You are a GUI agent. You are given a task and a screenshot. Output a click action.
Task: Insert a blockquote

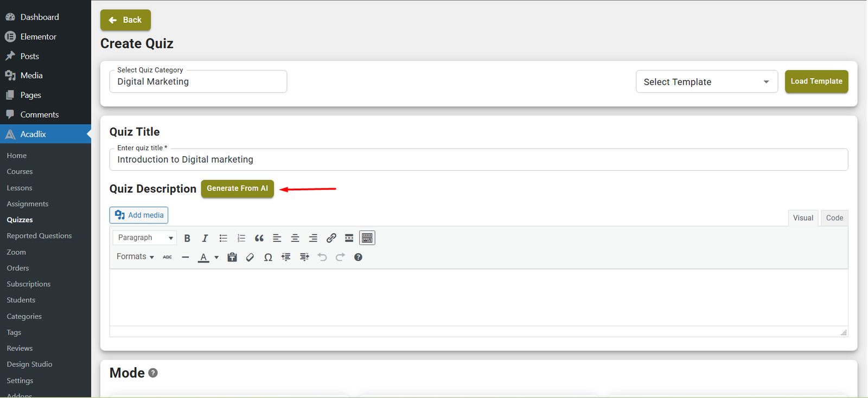259,238
